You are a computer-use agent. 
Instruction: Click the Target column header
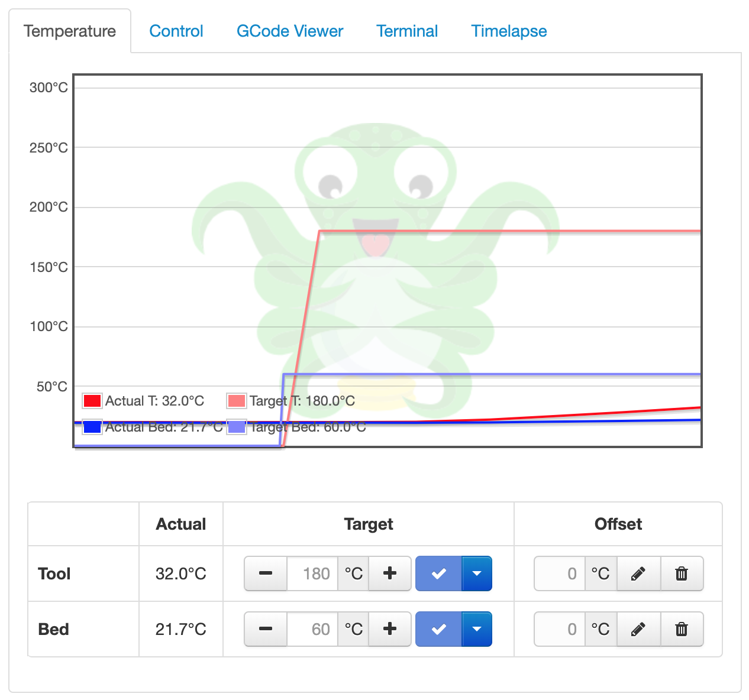tap(369, 524)
